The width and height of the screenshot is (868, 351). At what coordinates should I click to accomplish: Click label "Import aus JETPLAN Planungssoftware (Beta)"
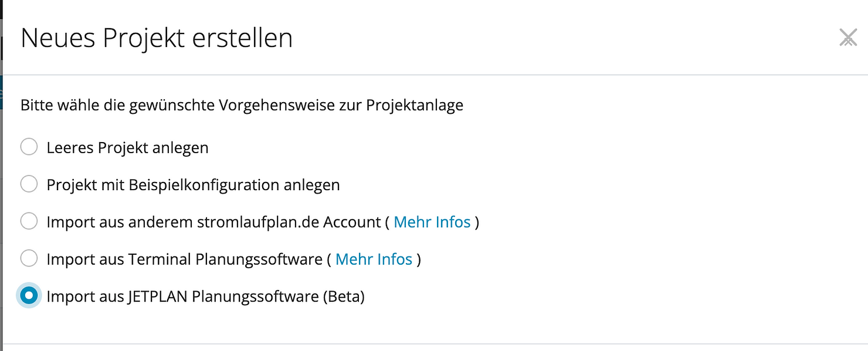205,296
